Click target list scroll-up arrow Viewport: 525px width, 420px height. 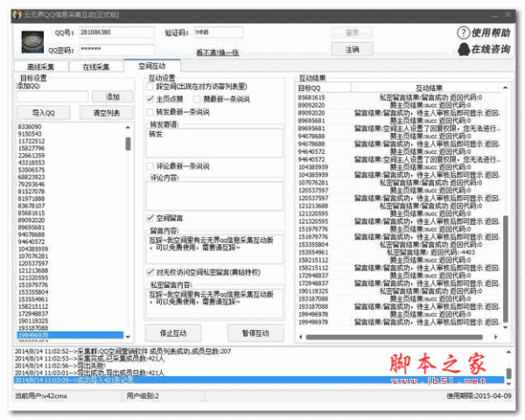(x=128, y=127)
